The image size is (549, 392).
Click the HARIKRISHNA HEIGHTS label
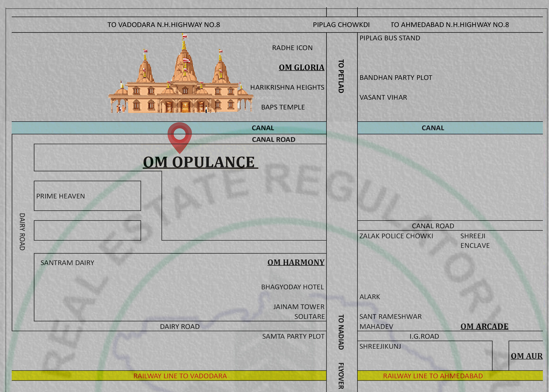point(287,87)
